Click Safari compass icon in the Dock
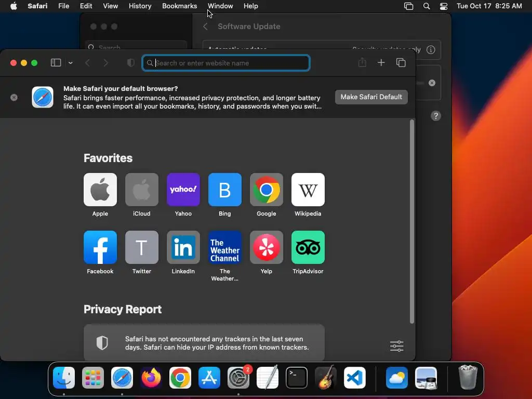 click(x=122, y=378)
